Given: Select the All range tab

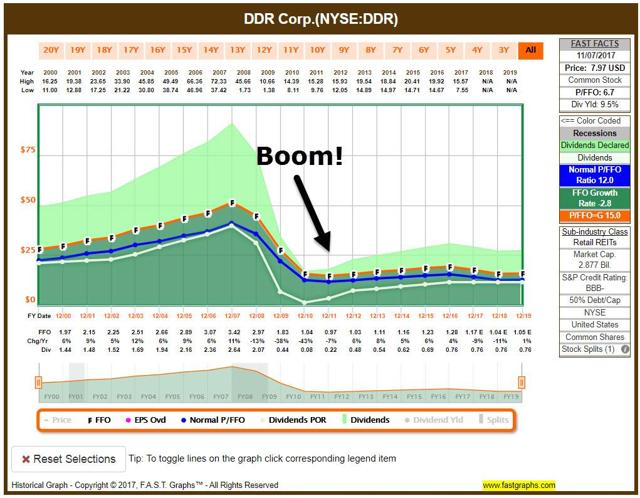Looking at the screenshot, I should coord(531,50).
